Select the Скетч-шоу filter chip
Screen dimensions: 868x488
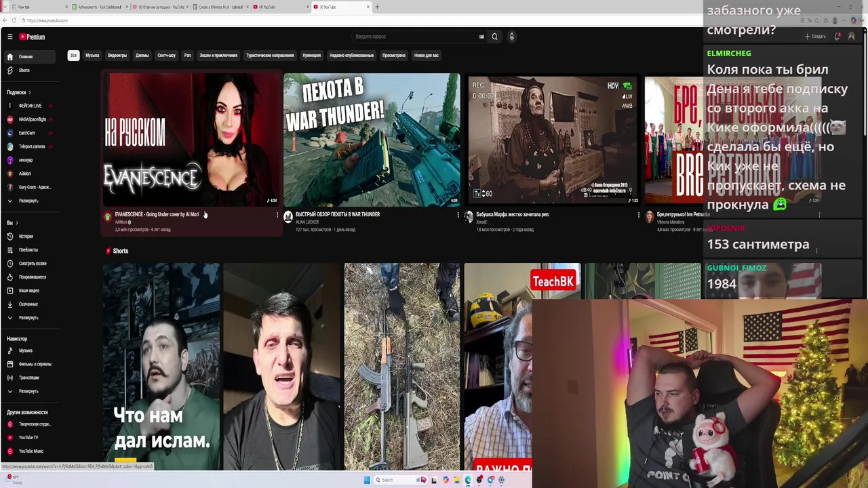167,56
